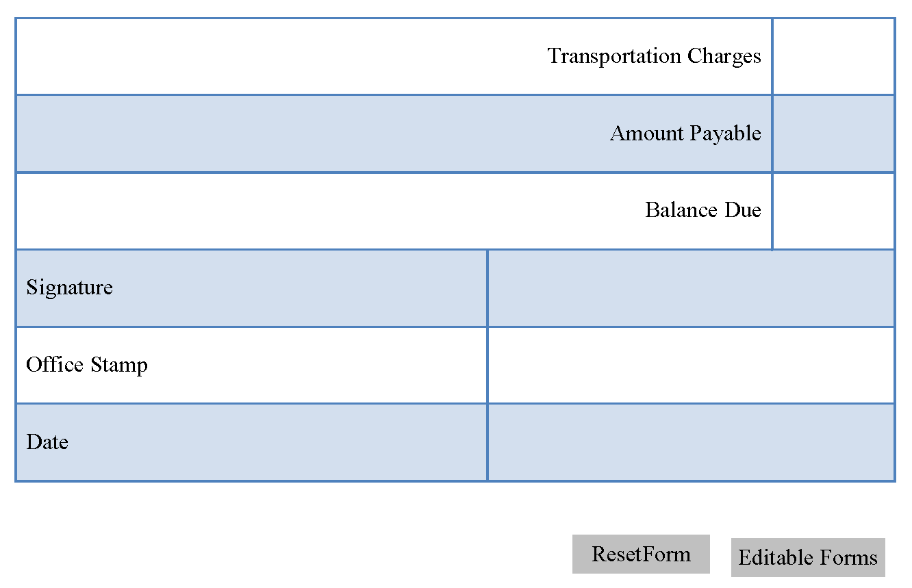Click the word Payable in the label

coord(725,133)
